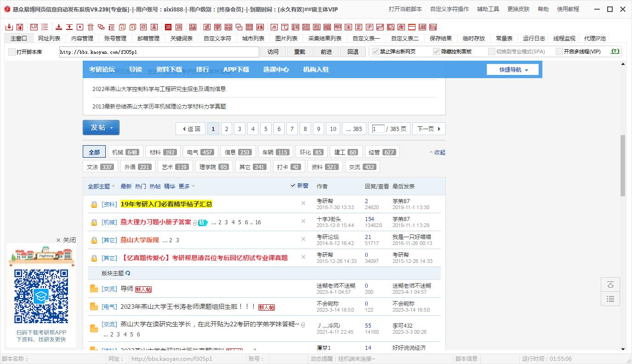
Task: Click the magnifier search toolbar icon
Action: pos(391,27)
